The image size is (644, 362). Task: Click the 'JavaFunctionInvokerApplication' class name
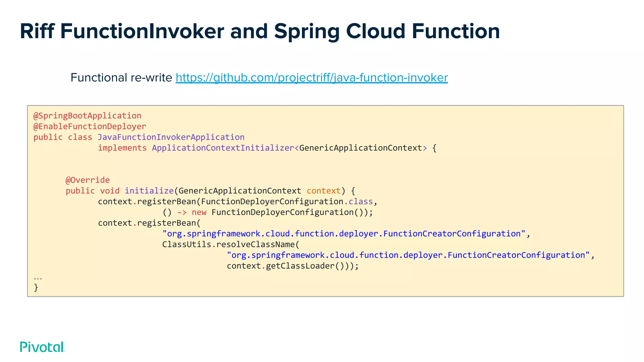(x=171, y=137)
